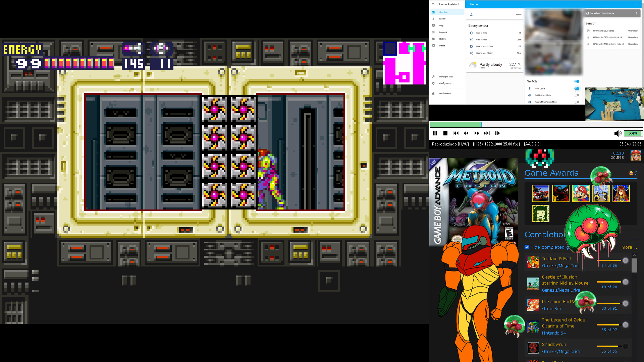This screenshot has width=644, height=362.
Task: Expand the list with the more... link
Action: coord(629,247)
